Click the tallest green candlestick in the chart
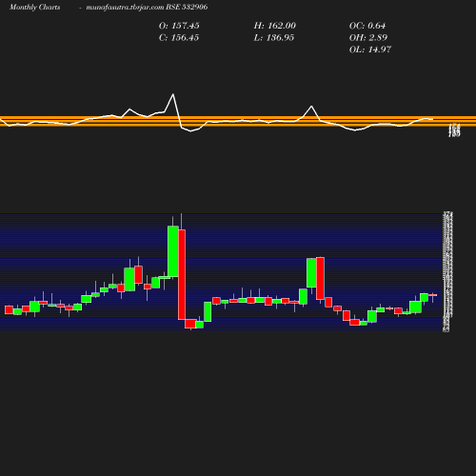Image resolution: width=476 pixels, height=476 pixels. click(173, 251)
